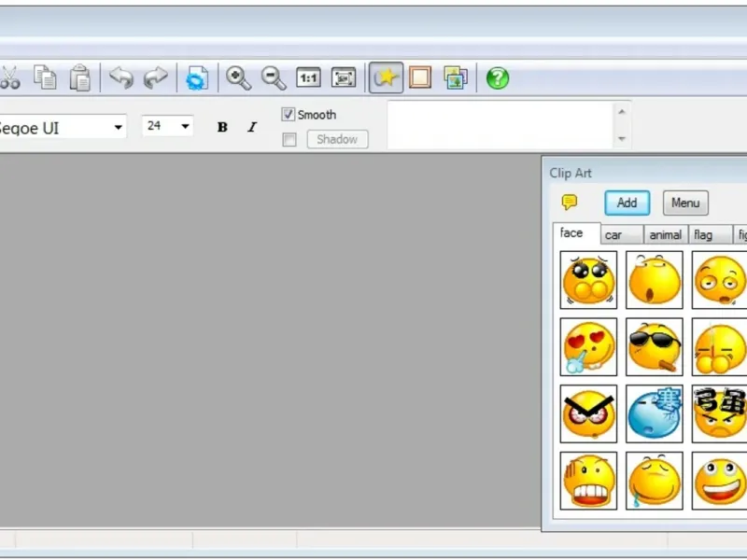Enable the Shadow checkbox
Screen dimensions: 747x560
[x=289, y=139]
